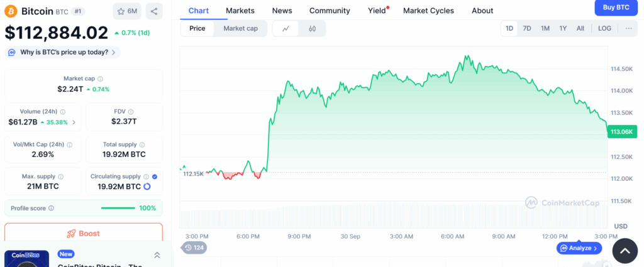Open the chart more options ellipsis menu
Image resolution: width=644 pixels, height=267 pixels.
click(628, 28)
